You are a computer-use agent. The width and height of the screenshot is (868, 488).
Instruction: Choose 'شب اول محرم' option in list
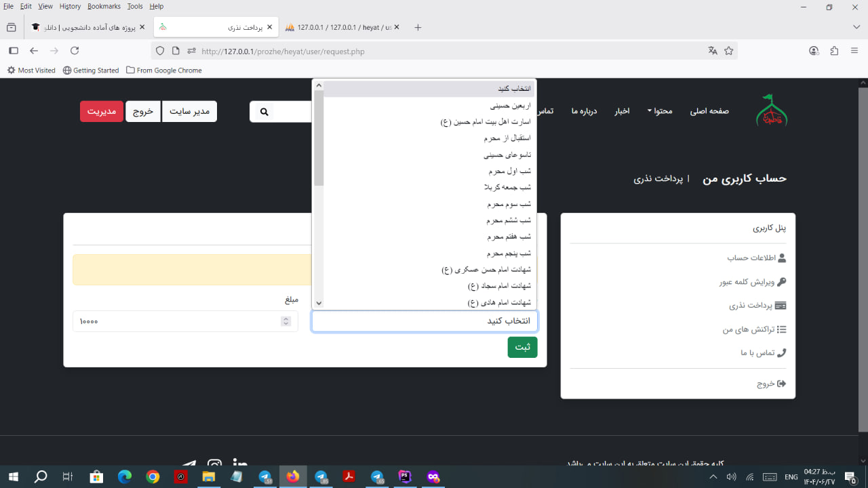(509, 171)
